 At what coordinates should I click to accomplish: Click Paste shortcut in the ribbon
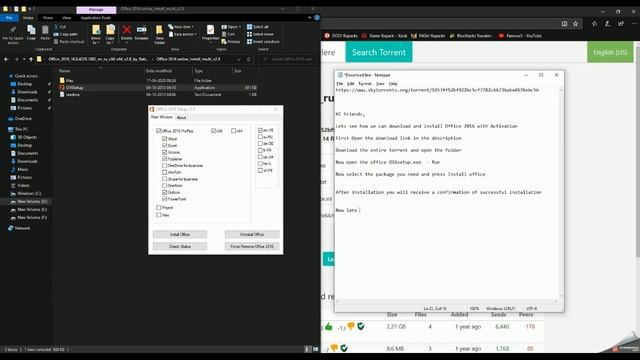[x=69, y=42]
